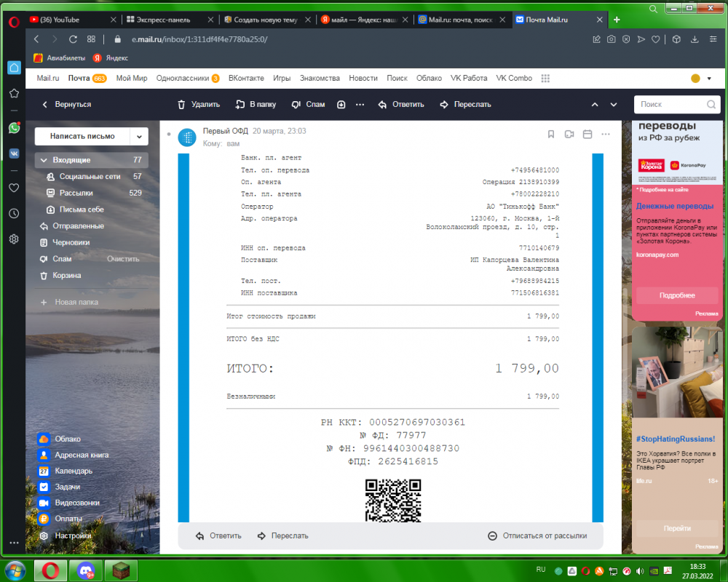Click the archive icon next to Spam
Viewport: 728px width, 582px height.
pos(341,105)
